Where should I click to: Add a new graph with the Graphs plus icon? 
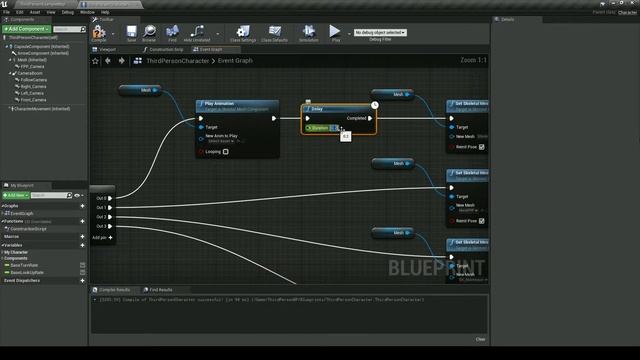coord(82,206)
